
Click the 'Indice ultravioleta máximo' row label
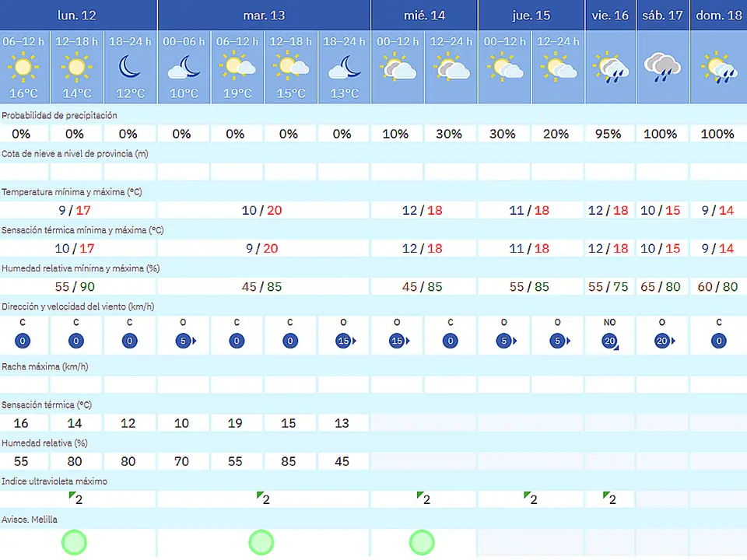tap(54, 481)
